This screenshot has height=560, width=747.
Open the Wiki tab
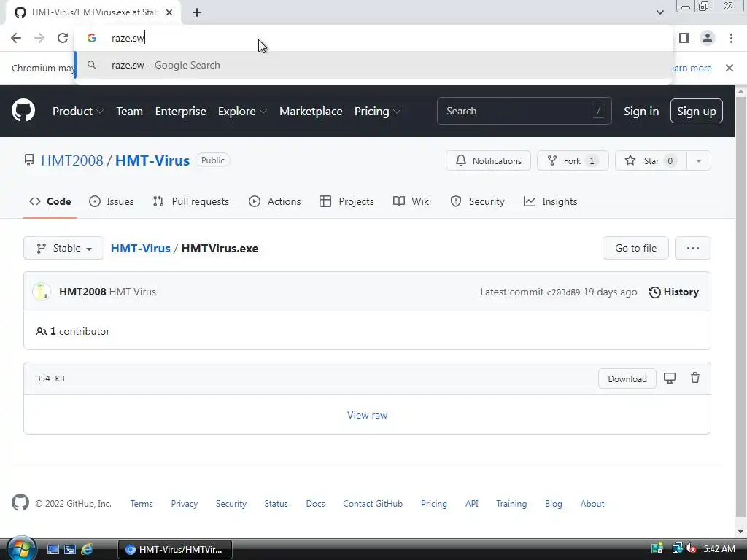(x=412, y=201)
